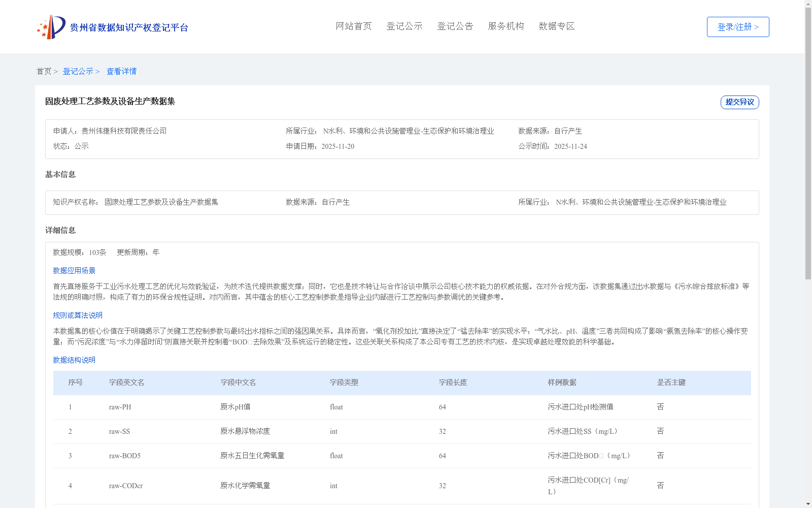Click the 序号 column header
This screenshot has height=508, width=812.
click(76, 383)
